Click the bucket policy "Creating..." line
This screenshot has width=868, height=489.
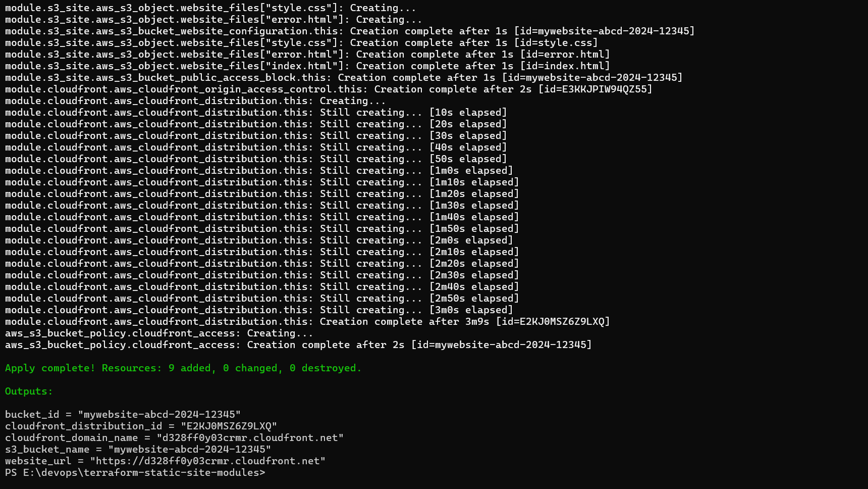point(159,333)
